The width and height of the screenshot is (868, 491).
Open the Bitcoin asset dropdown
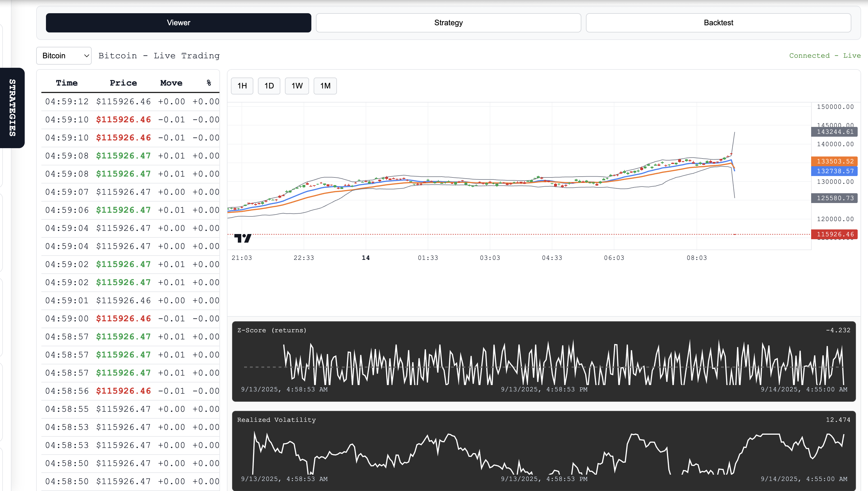click(x=64, y=56)
